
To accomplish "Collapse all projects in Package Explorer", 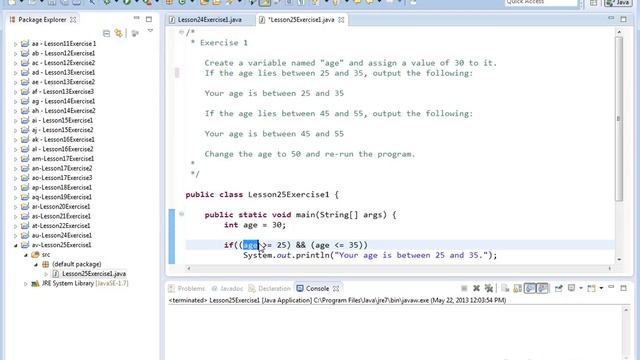I will pyautogui.click(x=107, y=33).
